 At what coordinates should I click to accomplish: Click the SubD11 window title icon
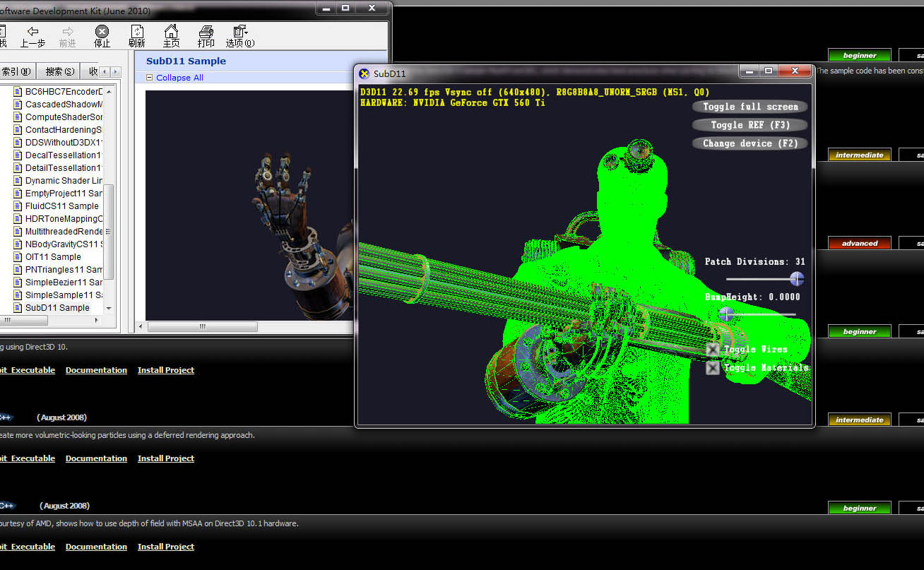(365, 73)
